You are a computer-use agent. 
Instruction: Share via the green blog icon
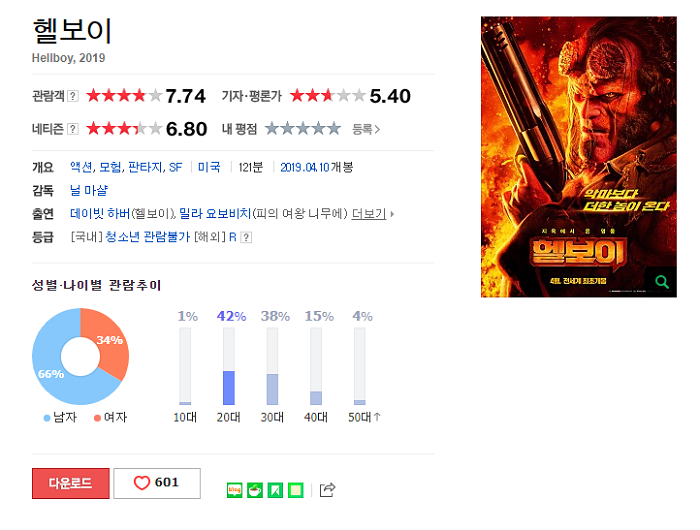pyautogui.click(x=234, y=490)
